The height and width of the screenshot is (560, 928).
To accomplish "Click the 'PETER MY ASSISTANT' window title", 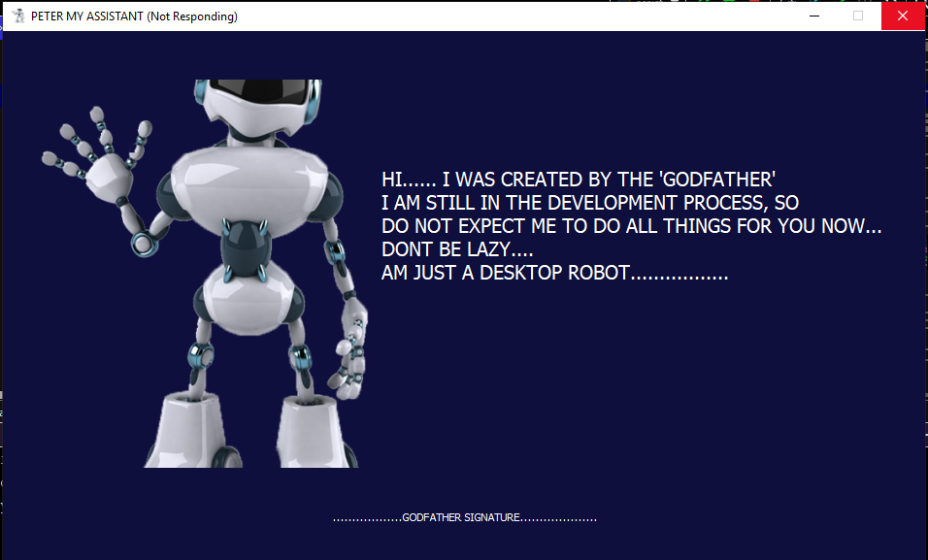I will [134, 16].
